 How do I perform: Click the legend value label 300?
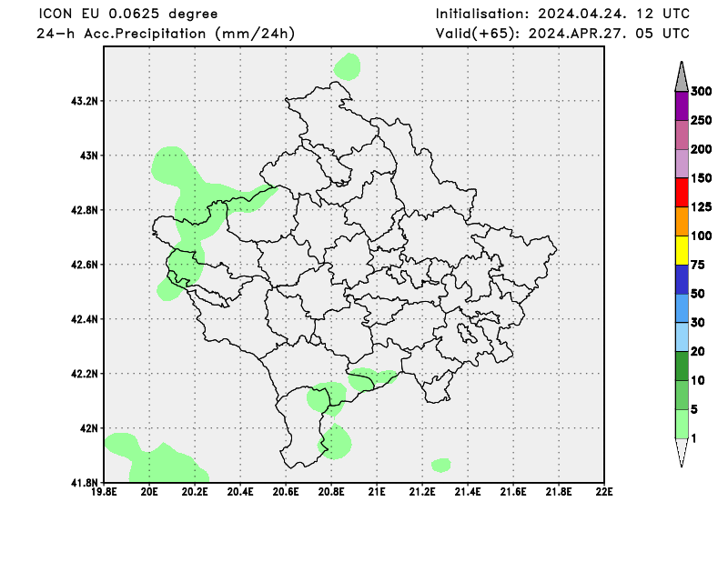click(702, 92)
